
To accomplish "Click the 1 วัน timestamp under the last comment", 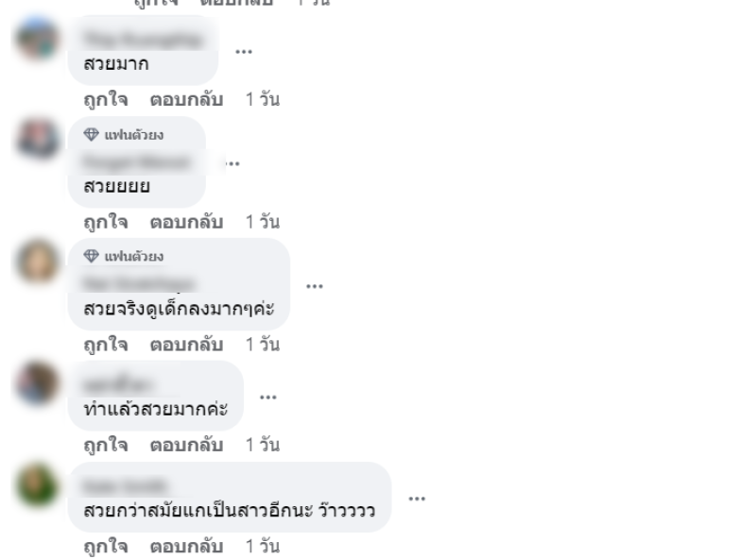I will click(263, 546).
